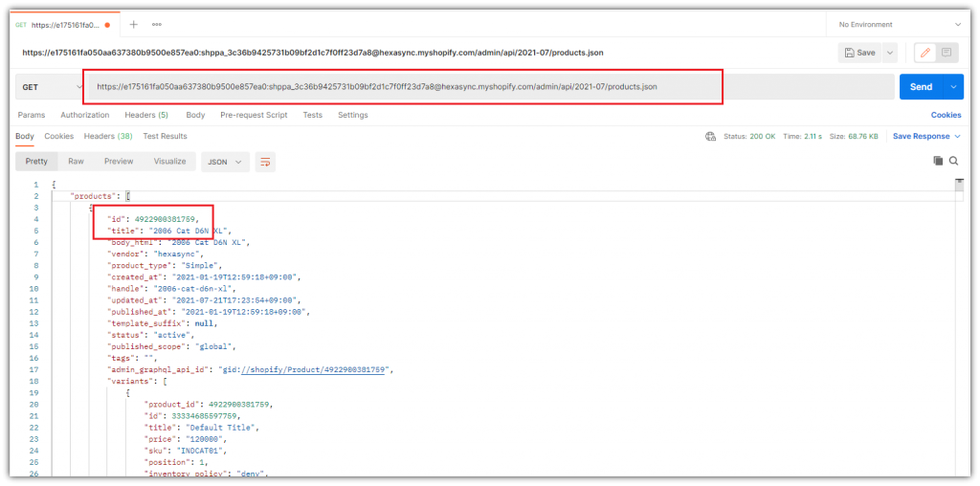The image size is (980, 486).
Task: Open response Headers (38) tab
Action: tap(108, 136)
